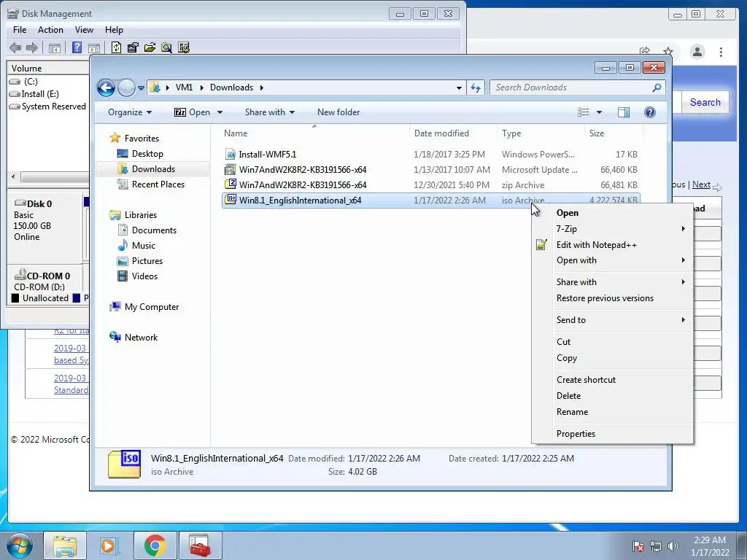
Task: Click the Explorer help question mark icon
Action: point(649,112)
